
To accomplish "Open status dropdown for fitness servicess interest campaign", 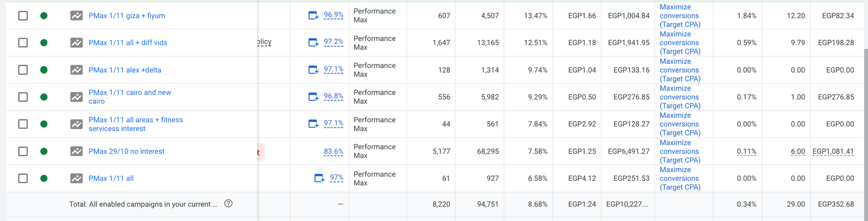I will pyautogui.click(x=44, y=124).
